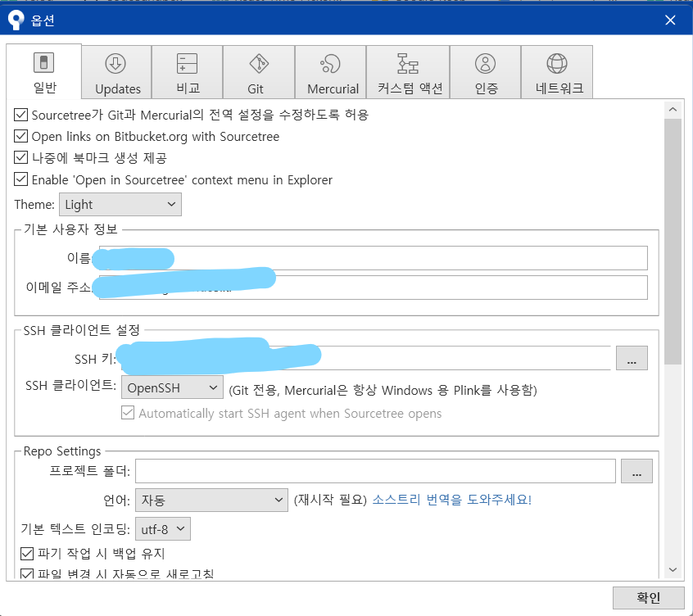Viewport: 693px width, 616px height.
Task: Click the 프로젝트 폴더 input field
Action: click(x=375, y=471)
